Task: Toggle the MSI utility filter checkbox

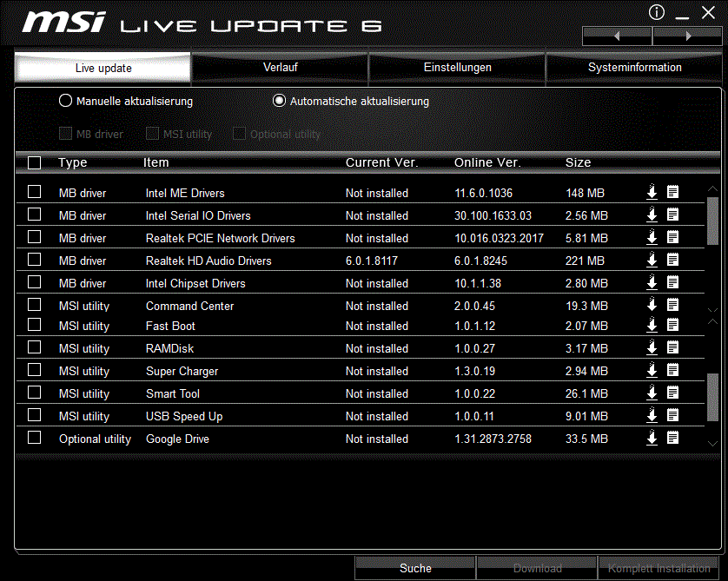Action: (x=152, y=134)
